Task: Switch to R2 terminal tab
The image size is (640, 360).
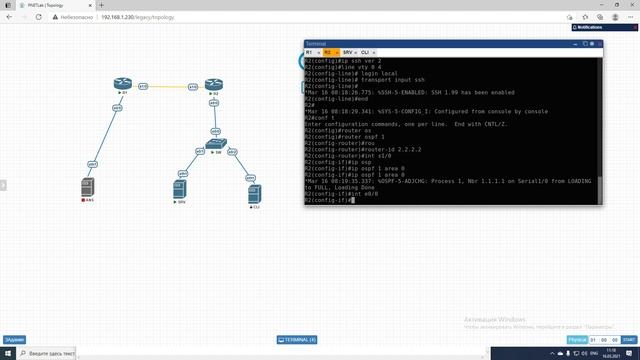Action: tap(328, 53)
